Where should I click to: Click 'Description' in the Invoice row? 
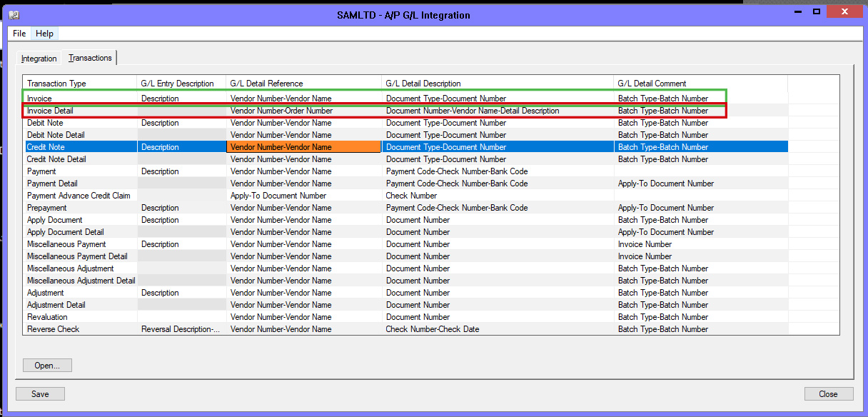181,99
